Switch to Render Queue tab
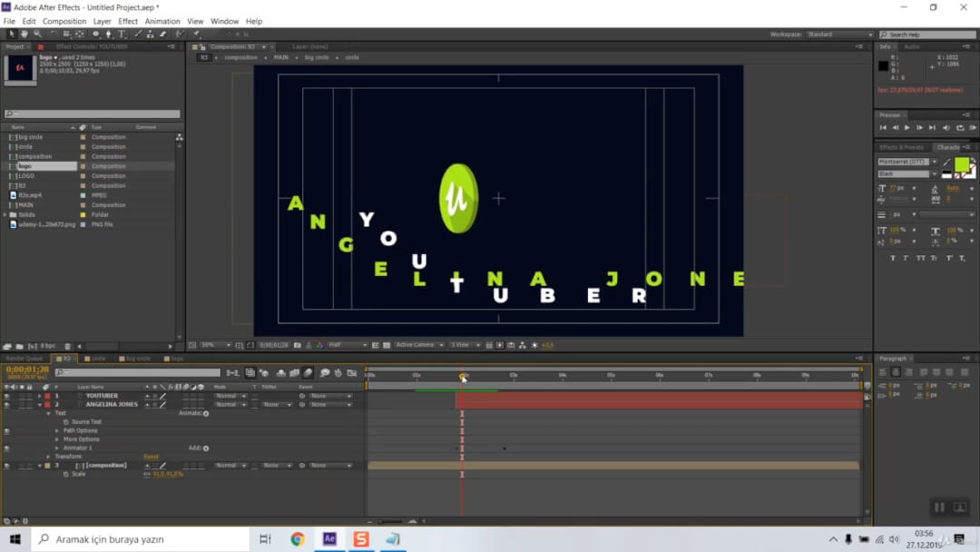The height and width of the screenshot is (552, 980). pos(24,359)
